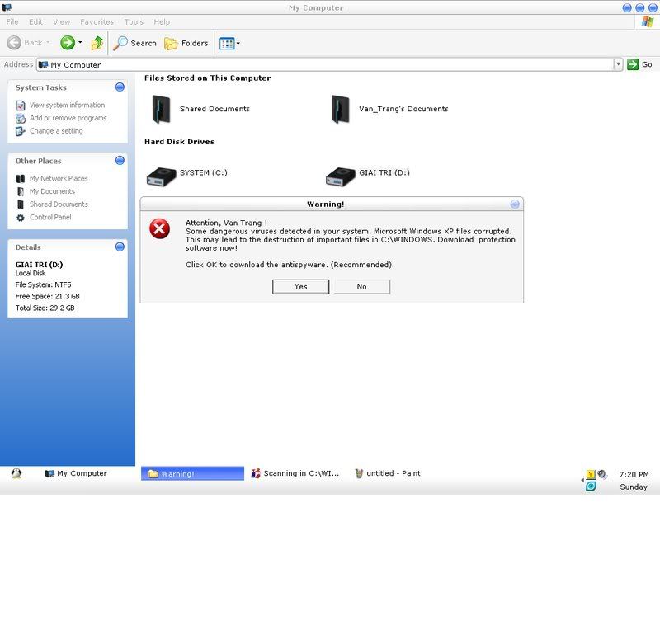Open the Favorites menu
660x644 pixels.
pos(97,22)
